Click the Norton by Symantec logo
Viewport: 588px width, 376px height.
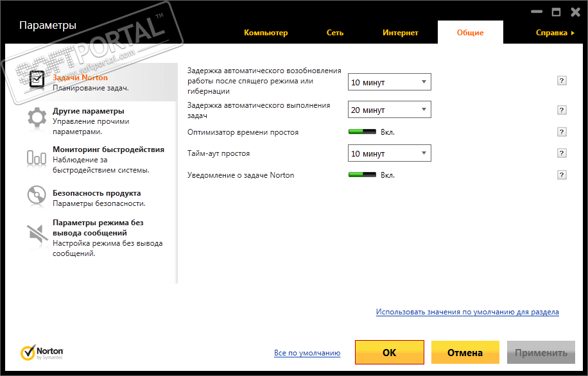[x=42, y=352]
